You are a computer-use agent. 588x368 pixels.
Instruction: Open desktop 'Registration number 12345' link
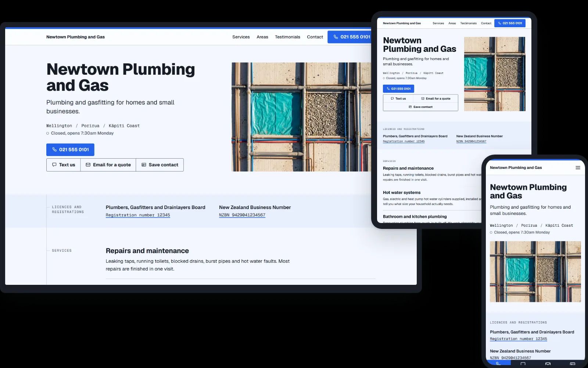(138, 215)
